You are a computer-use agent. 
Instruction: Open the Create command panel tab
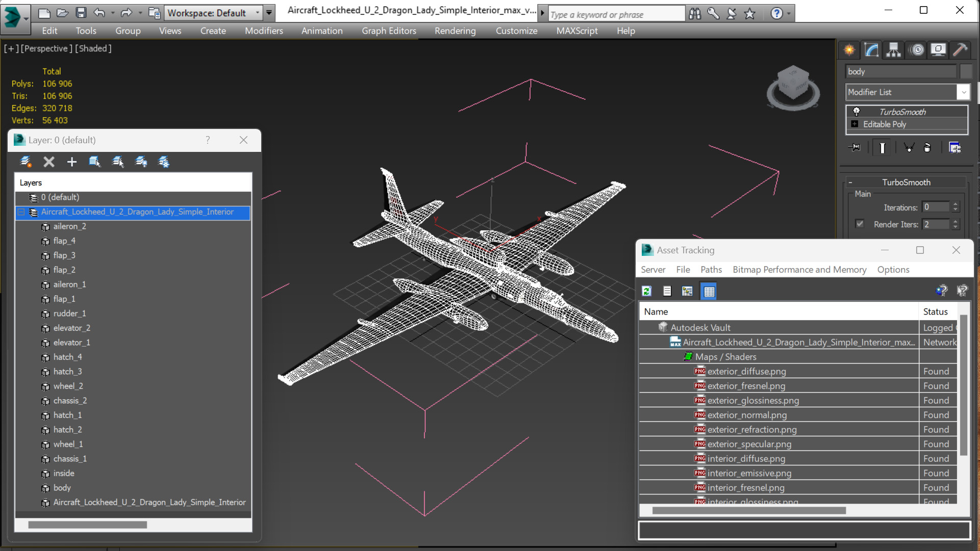849,49
